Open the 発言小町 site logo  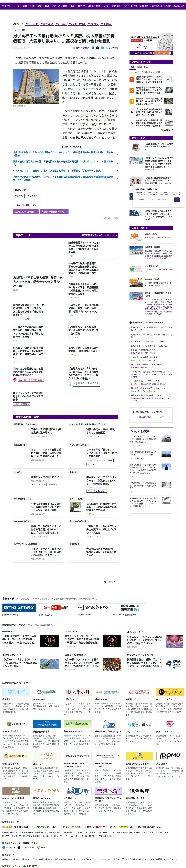coord(16,692)
